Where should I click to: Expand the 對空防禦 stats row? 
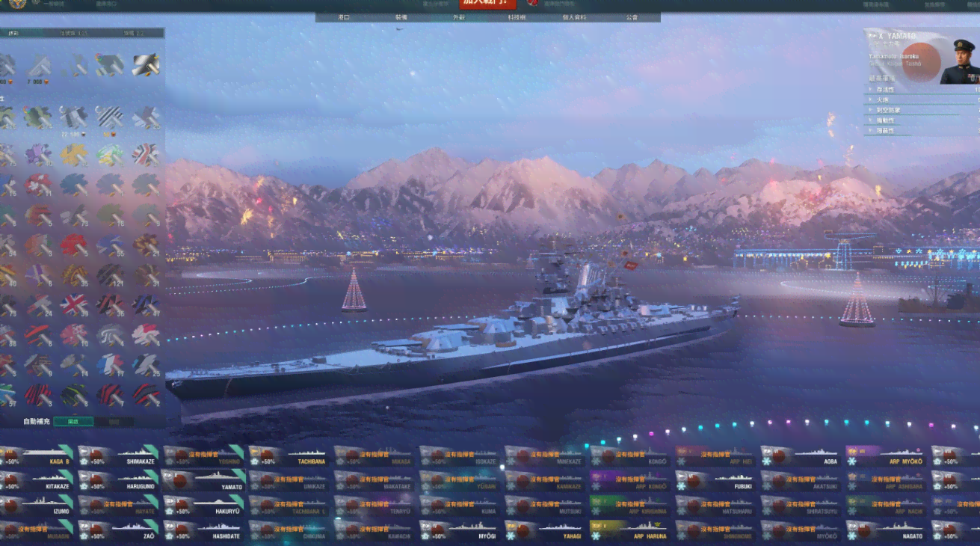[x=922, y=109]
